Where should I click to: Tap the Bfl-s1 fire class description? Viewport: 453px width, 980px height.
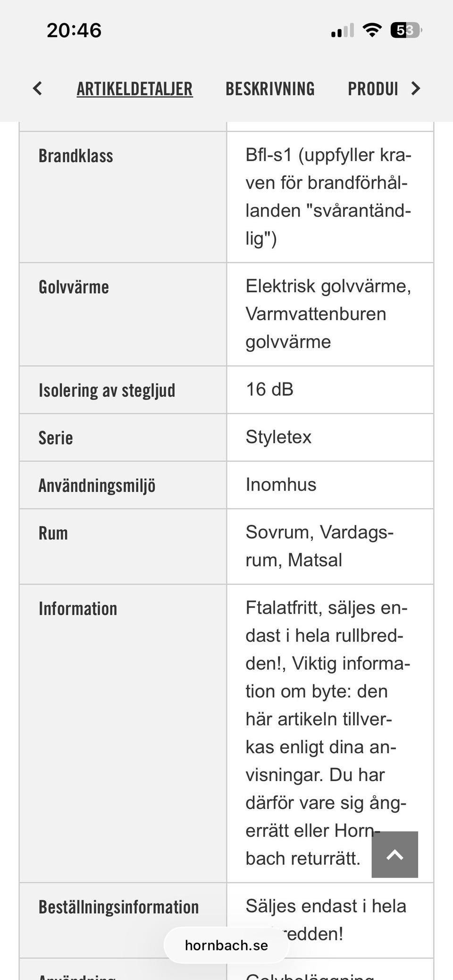[328, 196]
